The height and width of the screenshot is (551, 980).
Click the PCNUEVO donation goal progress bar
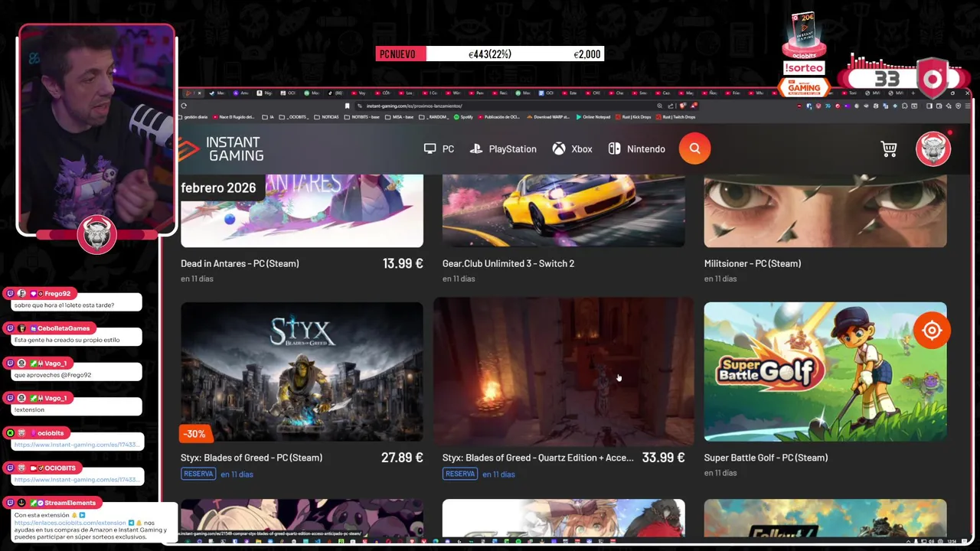(x=490, y=54)
